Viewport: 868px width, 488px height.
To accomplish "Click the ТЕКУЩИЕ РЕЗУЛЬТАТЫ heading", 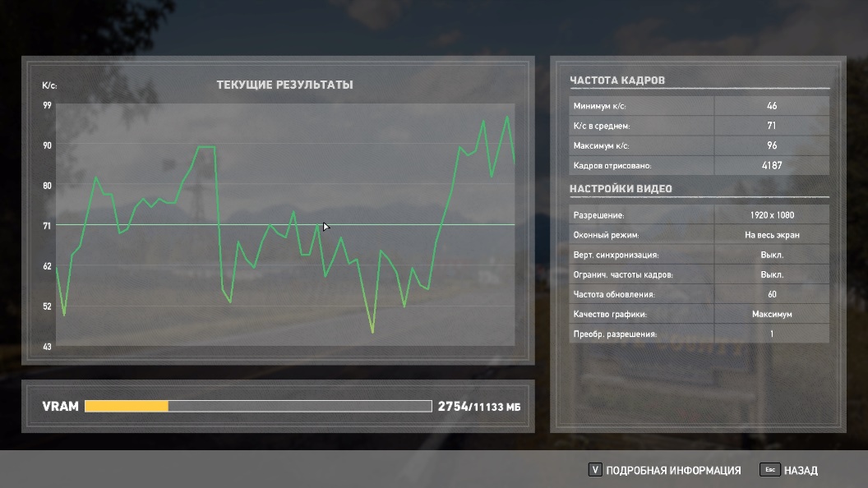I will click(284, 85).
